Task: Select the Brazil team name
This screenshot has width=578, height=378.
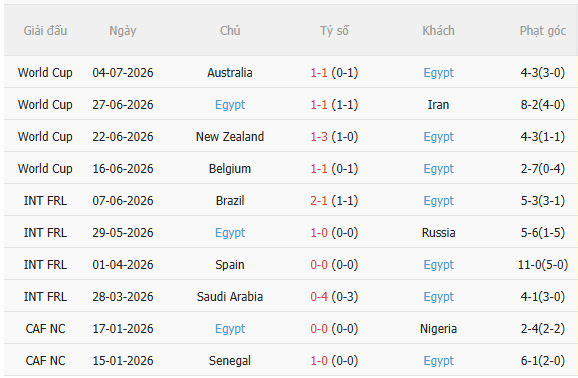Action: click(230, 201)
